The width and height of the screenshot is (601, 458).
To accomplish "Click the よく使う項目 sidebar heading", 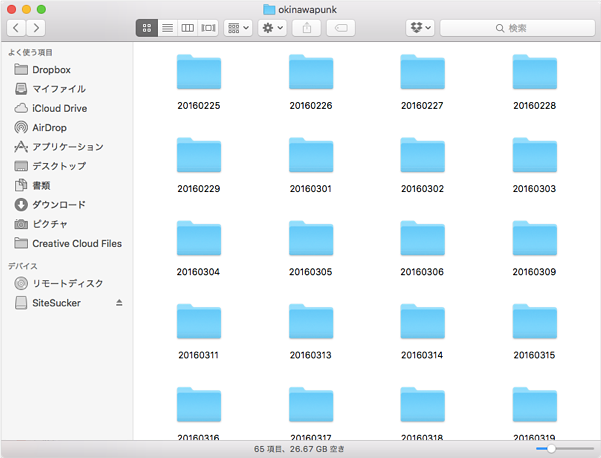I will (x=30, y=53).
